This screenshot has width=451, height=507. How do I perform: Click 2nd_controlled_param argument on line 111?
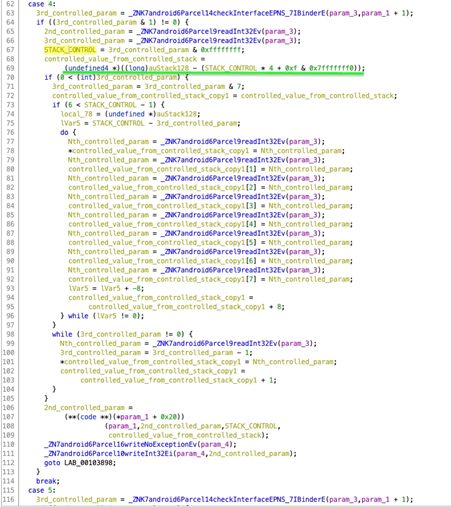(x=249, y=453)
